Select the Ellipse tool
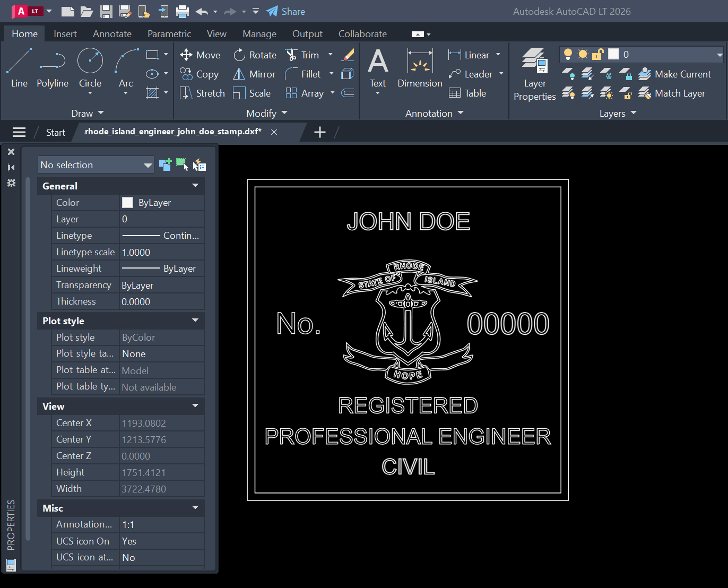 pos(152,74)
